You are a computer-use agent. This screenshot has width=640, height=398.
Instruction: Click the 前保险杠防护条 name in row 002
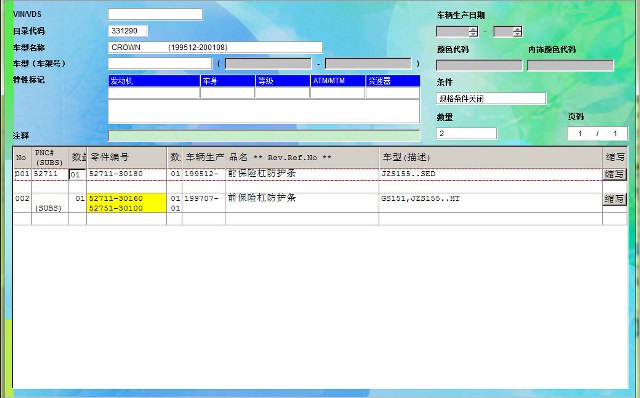point(262,198)
